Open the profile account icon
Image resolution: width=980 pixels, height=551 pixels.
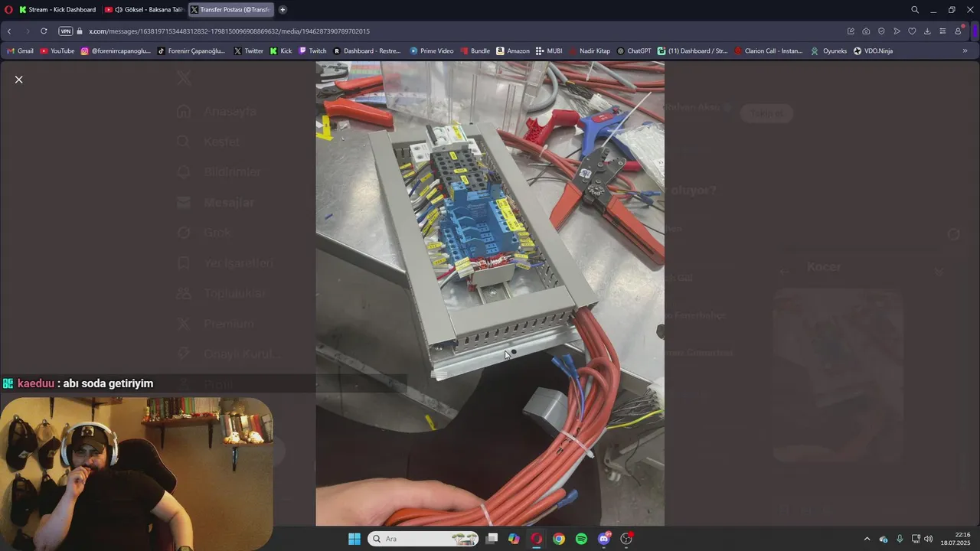(x=959, y=31)
